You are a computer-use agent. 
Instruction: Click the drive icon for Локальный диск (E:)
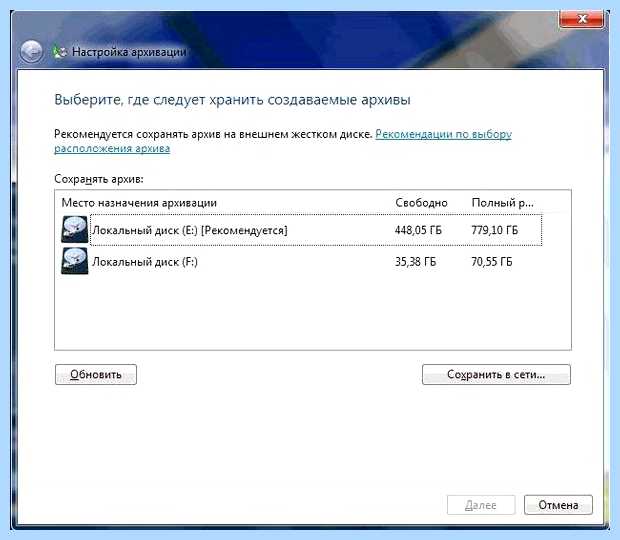(x=74, y=230)
